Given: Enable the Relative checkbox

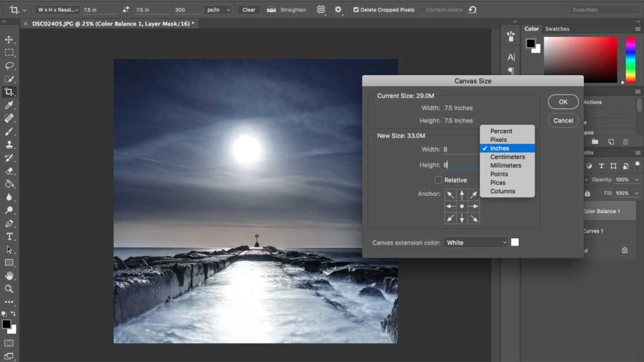Looking at the screenshot, I should 438,180.
